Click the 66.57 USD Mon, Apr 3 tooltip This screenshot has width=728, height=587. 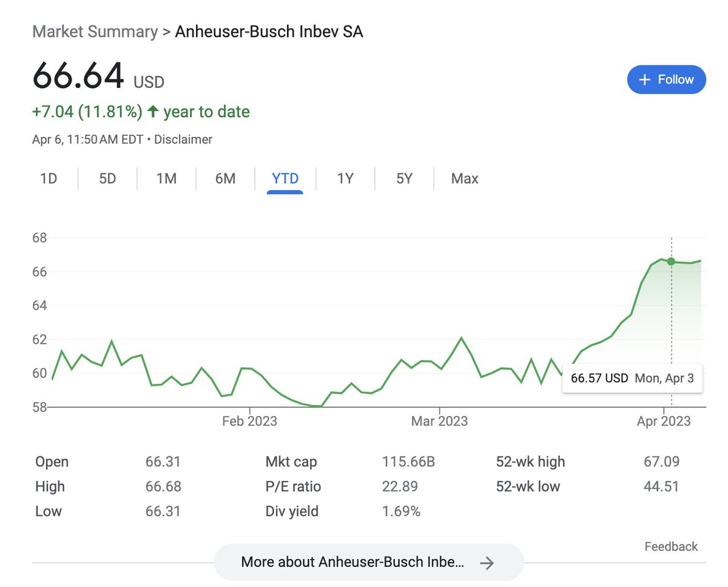pos(632,378)
